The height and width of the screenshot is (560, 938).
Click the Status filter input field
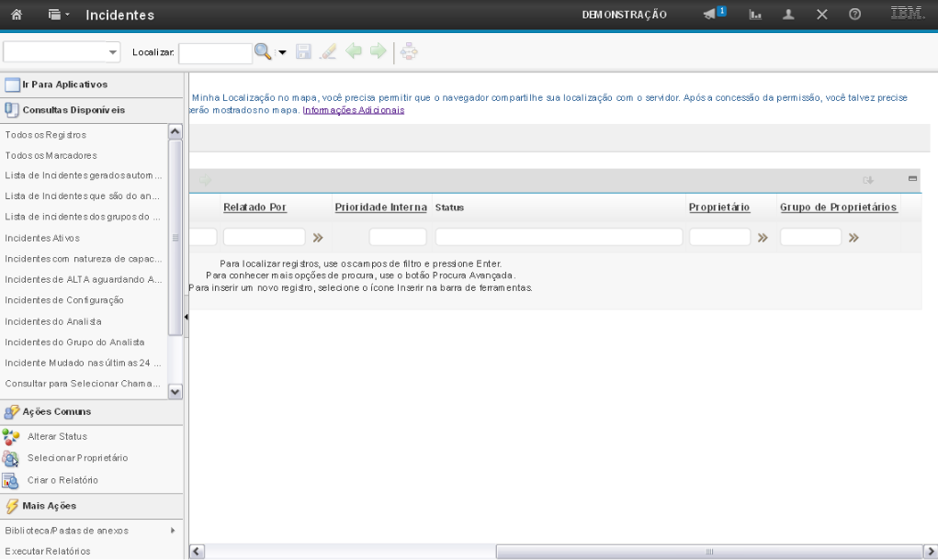pos(559,238)
